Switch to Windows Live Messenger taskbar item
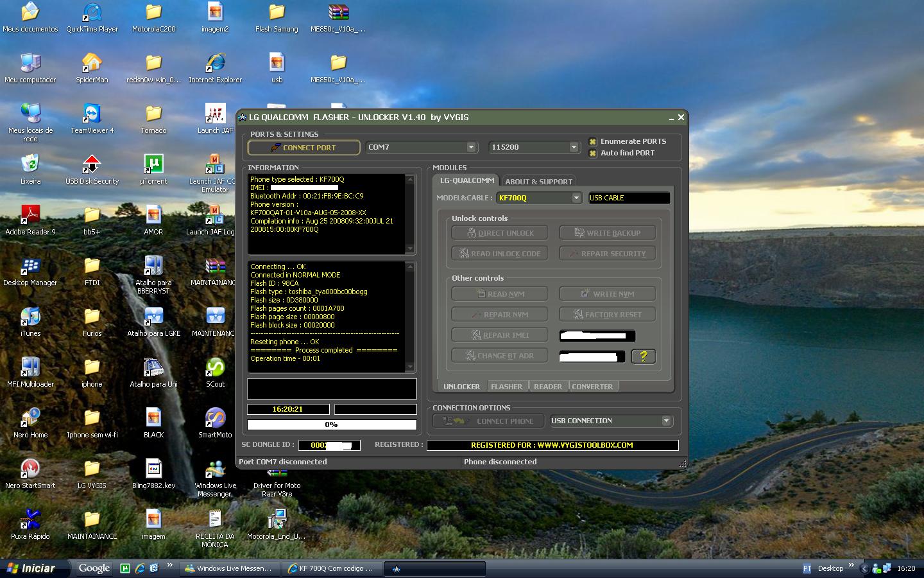 [x=229, y=568]
